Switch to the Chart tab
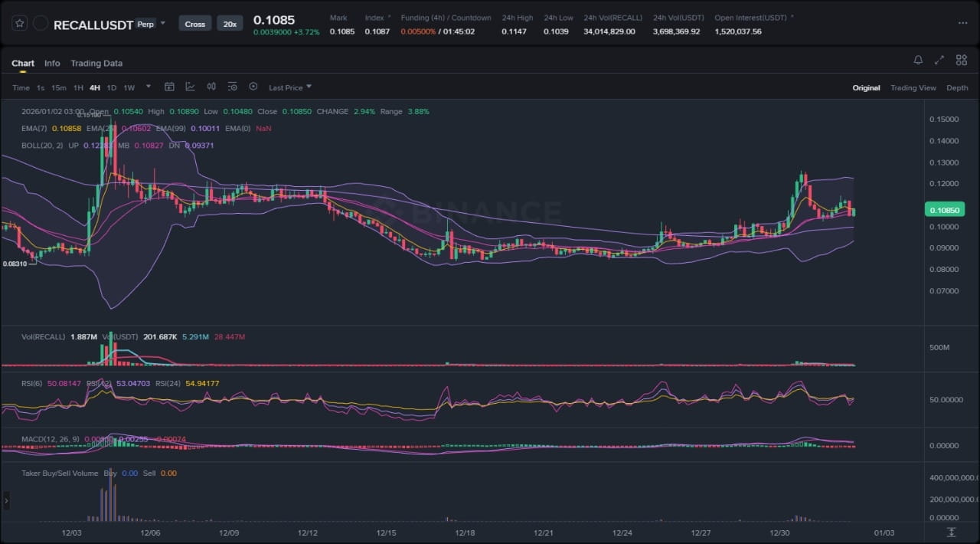980x544 pixels. 23,63
